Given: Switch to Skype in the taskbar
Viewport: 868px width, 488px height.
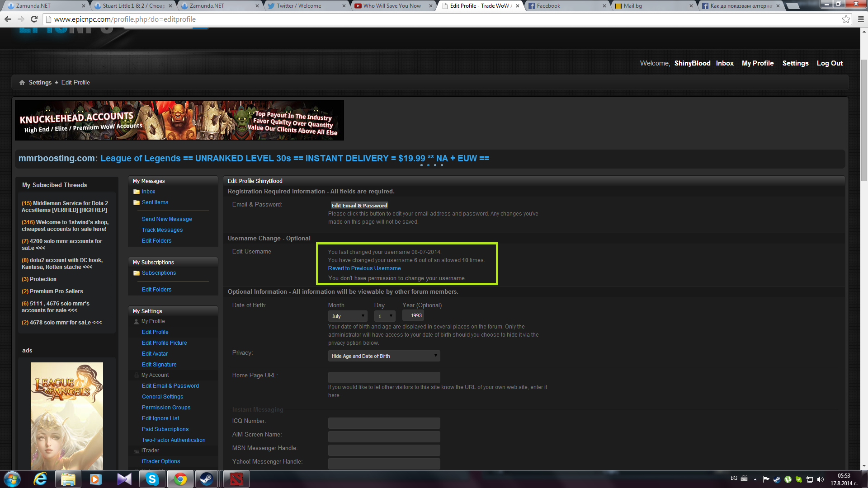Looking at the screenshot, I should (152, 479).
